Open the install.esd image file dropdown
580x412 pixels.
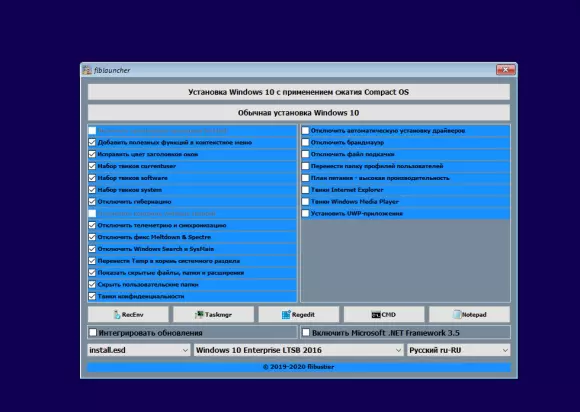(x=139, y=350)
